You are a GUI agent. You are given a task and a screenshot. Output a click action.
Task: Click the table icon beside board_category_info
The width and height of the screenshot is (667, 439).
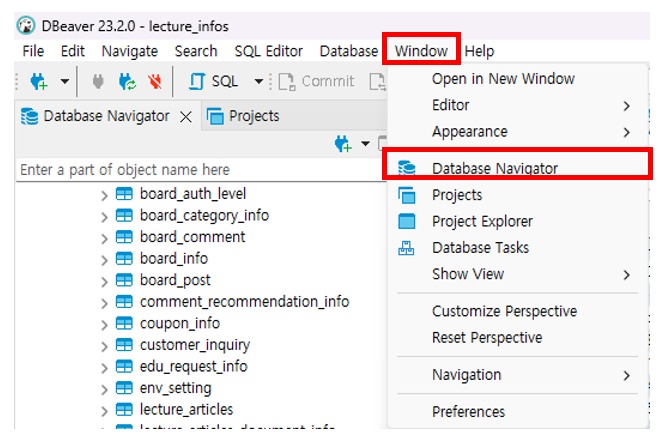click(124, 216)
